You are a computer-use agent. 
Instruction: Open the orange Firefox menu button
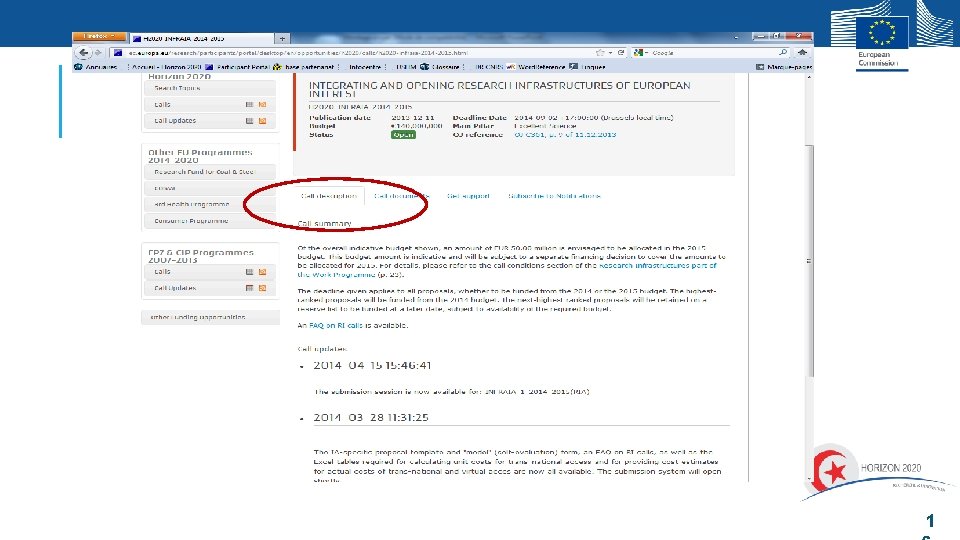99,37
